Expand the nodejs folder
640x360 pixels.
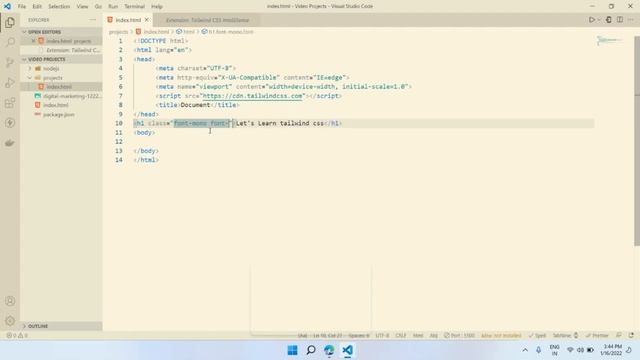coord(51,69)
